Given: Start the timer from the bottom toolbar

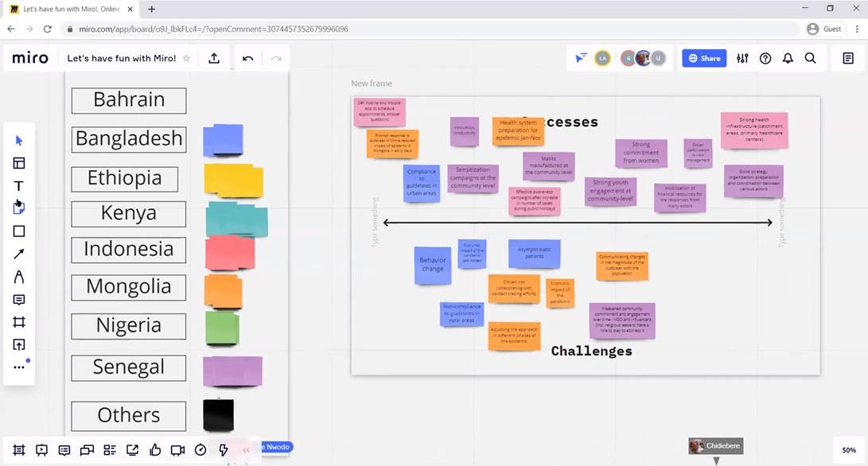Looking at the screenshot, I should tap(200, 449).
